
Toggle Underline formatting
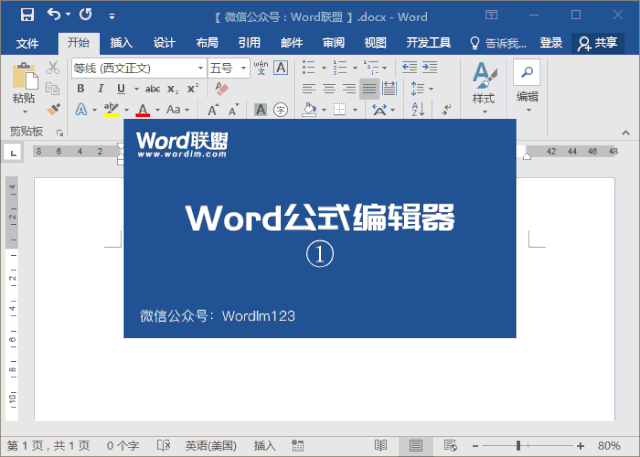point(120,88)
